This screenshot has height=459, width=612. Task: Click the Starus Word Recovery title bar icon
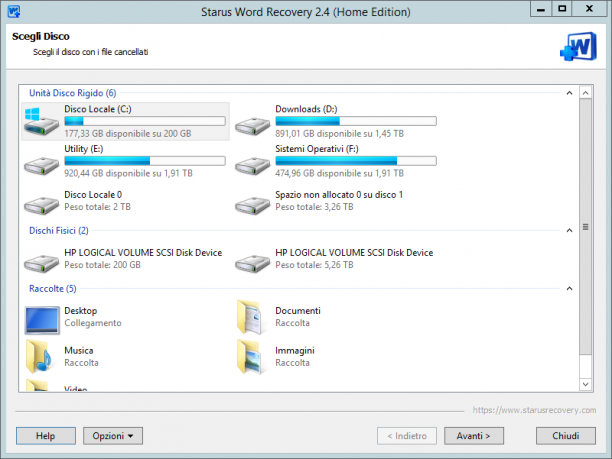[14, 11]
